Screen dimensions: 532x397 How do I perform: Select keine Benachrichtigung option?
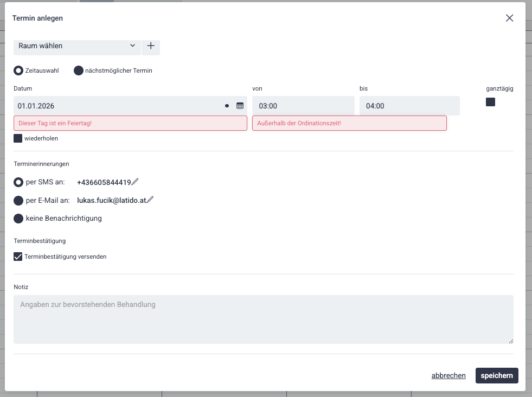tap(18, 219)
